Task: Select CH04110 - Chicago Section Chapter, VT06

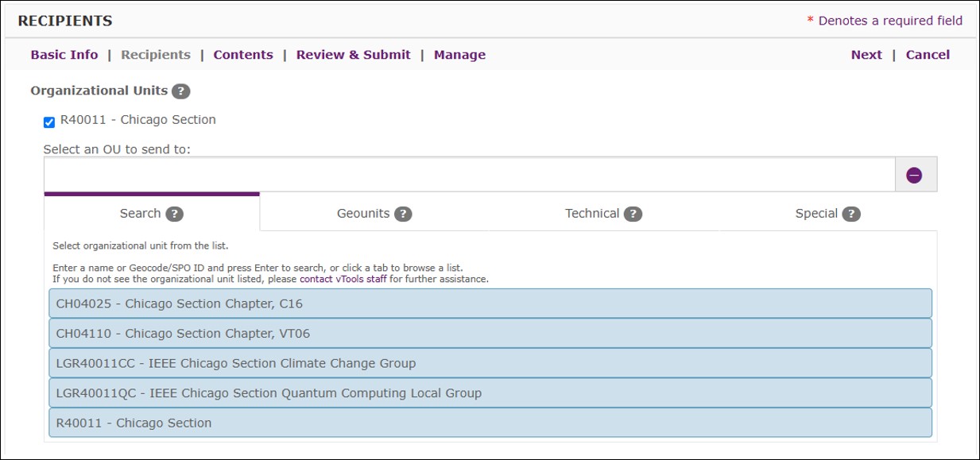Action: (x=490, y=334)
